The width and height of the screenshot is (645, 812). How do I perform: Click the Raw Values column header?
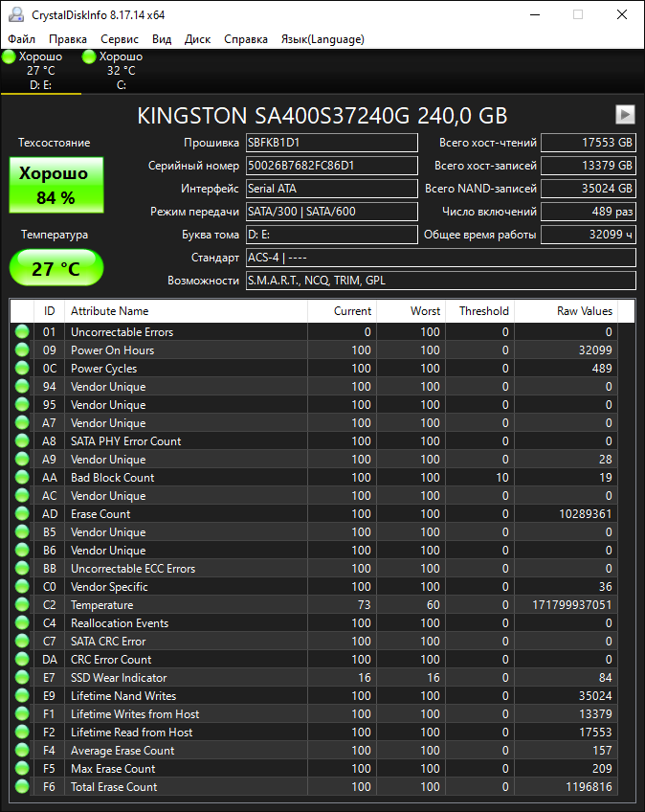click(x=567, y=310)
